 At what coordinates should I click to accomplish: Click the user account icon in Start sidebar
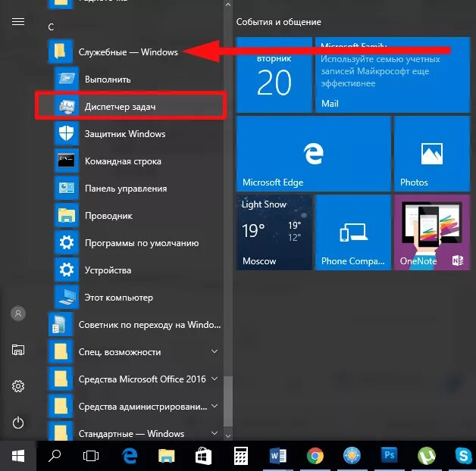coord(18,313)
